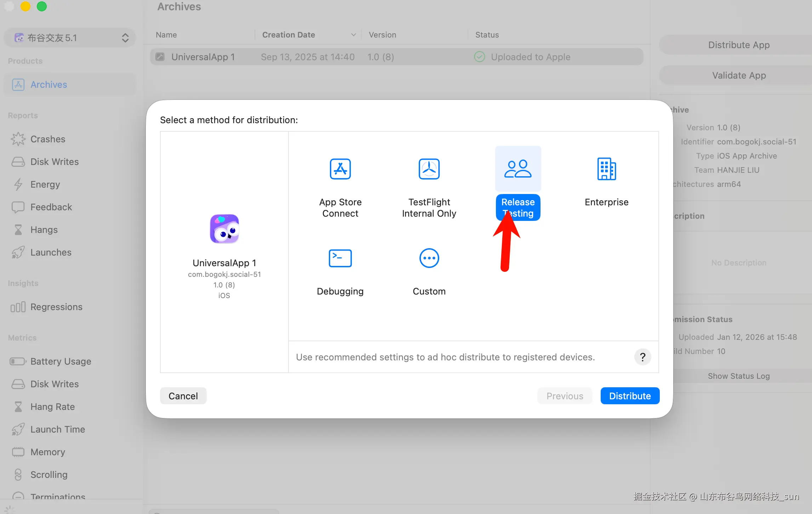Click Creation Date sort chevron
The height and width of the screenshot is (514, 812).
pos(353,35)
